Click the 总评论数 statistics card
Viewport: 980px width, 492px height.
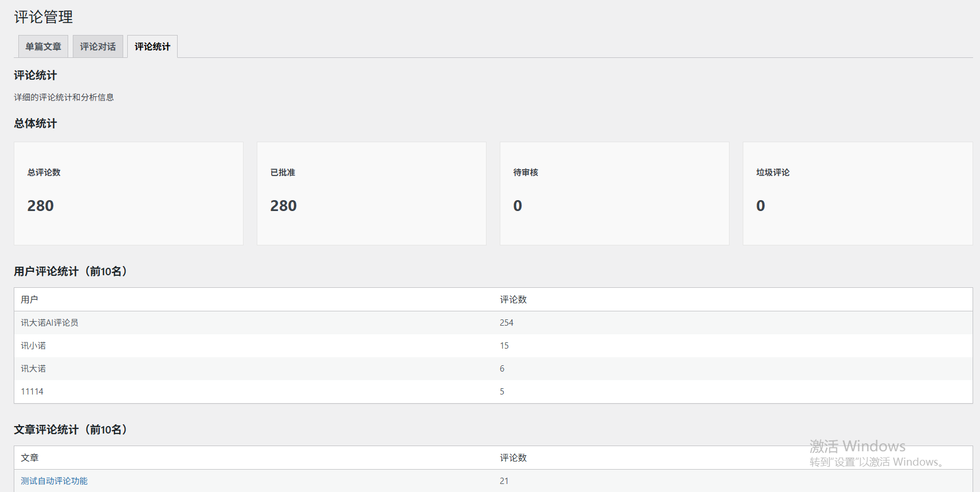tap(128, 193)
